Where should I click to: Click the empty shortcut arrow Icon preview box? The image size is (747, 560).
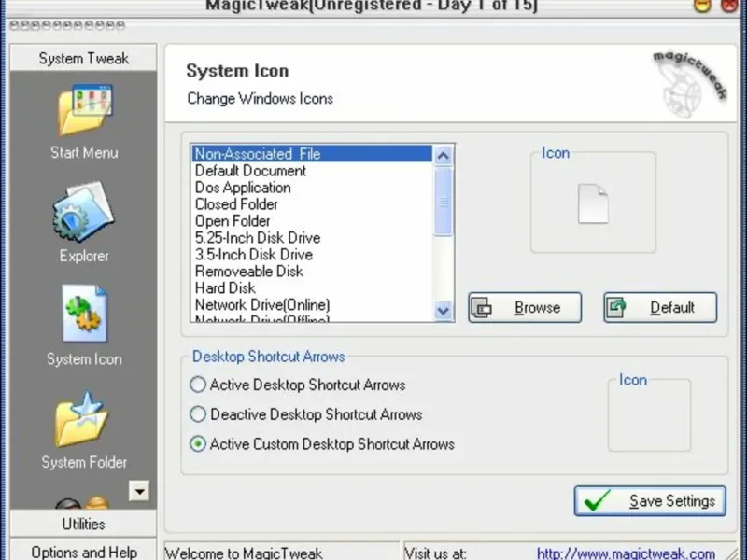coord(649,415)
